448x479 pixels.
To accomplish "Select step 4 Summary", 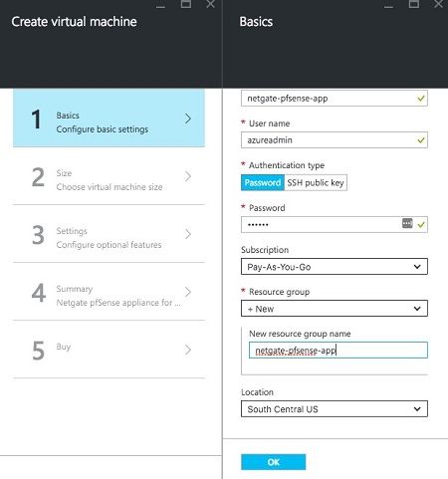I will [x=109, y=292].
